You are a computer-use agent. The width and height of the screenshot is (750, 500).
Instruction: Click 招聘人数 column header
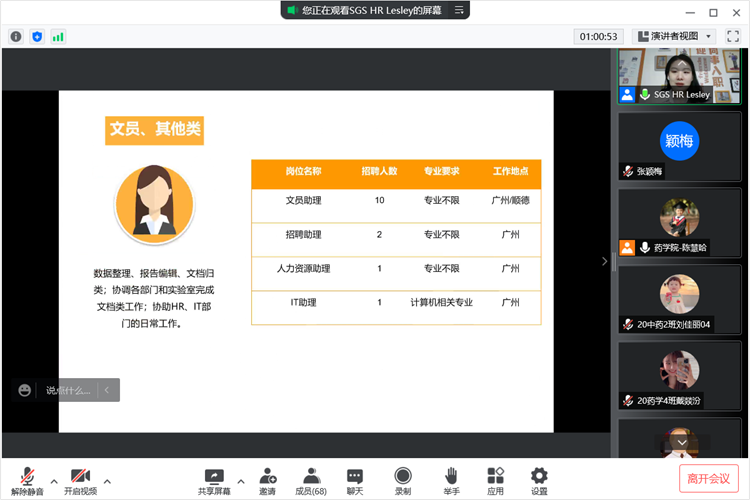(379, 171)
